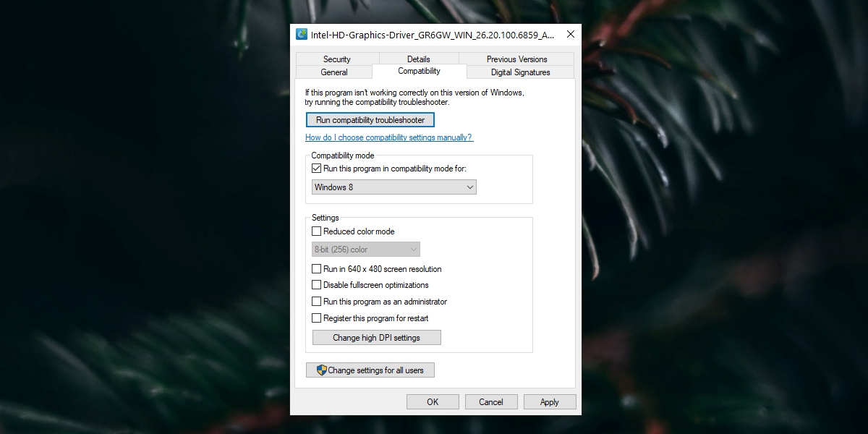Check Run this program as an administrator
The width and height of the screenshot is (868, 434).
pos(316,302)
